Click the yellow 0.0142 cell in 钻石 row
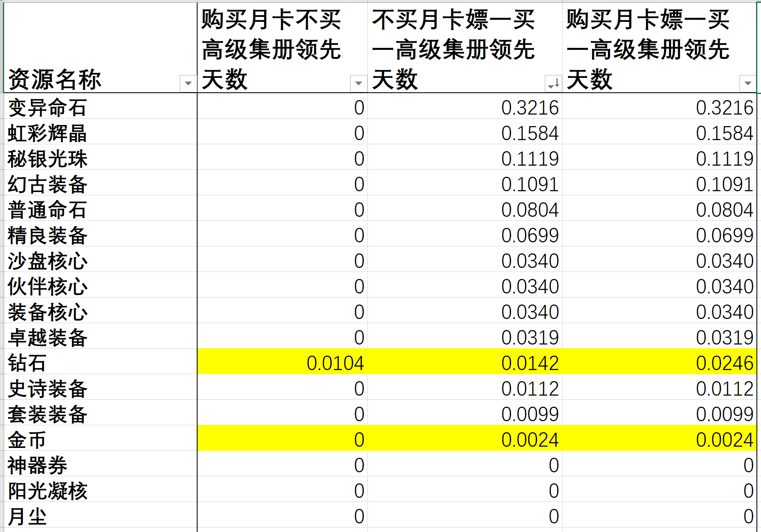 (465, 362)
